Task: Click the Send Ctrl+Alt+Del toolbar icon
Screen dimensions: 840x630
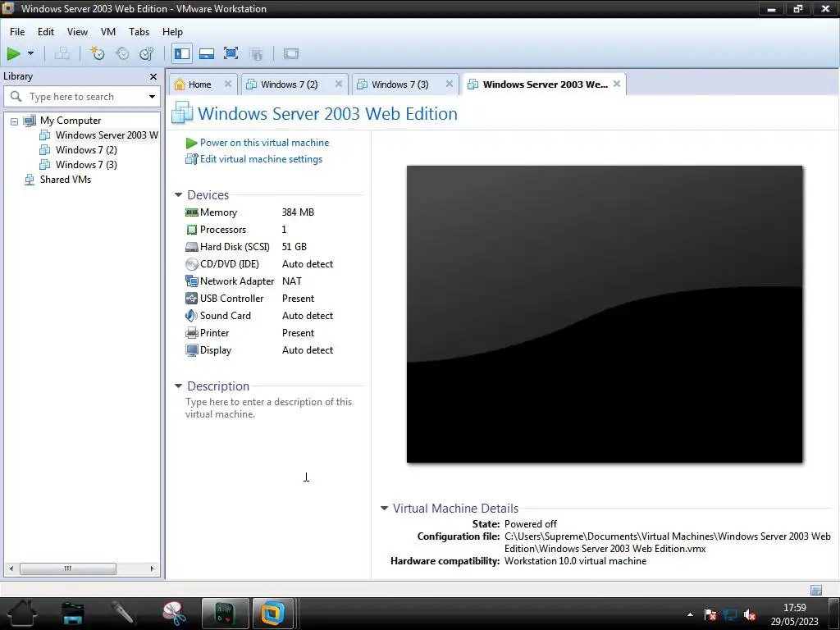Action: coord(62,53)
